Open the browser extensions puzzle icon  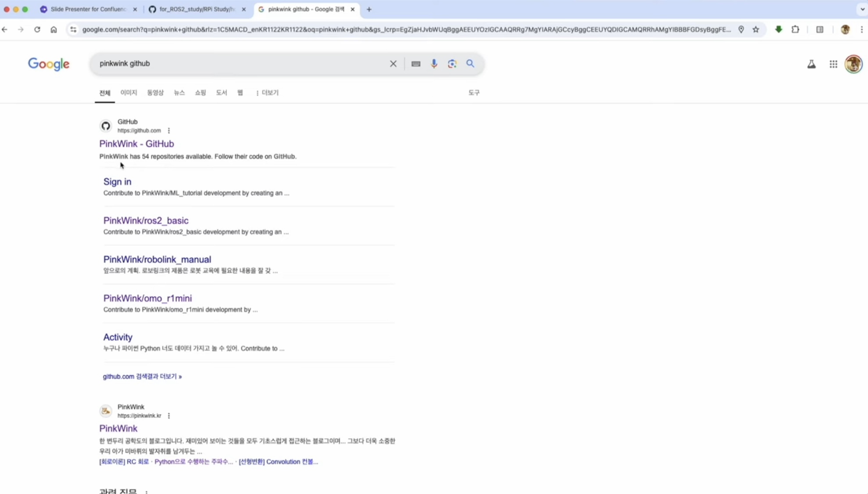(795, 29)
